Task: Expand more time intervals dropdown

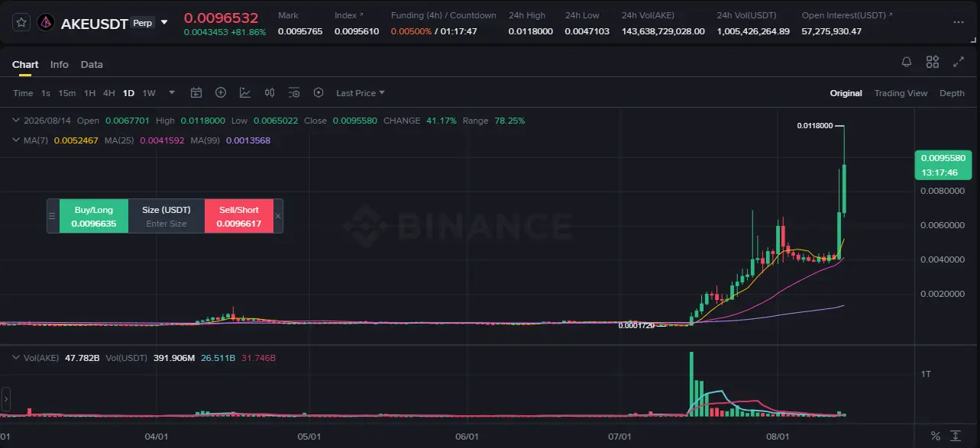Action: (172, 93)
